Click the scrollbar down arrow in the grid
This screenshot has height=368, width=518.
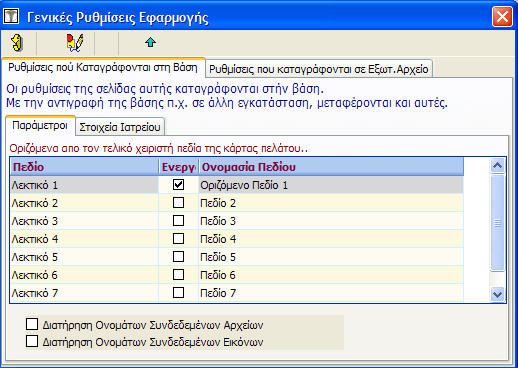point(497,294)
